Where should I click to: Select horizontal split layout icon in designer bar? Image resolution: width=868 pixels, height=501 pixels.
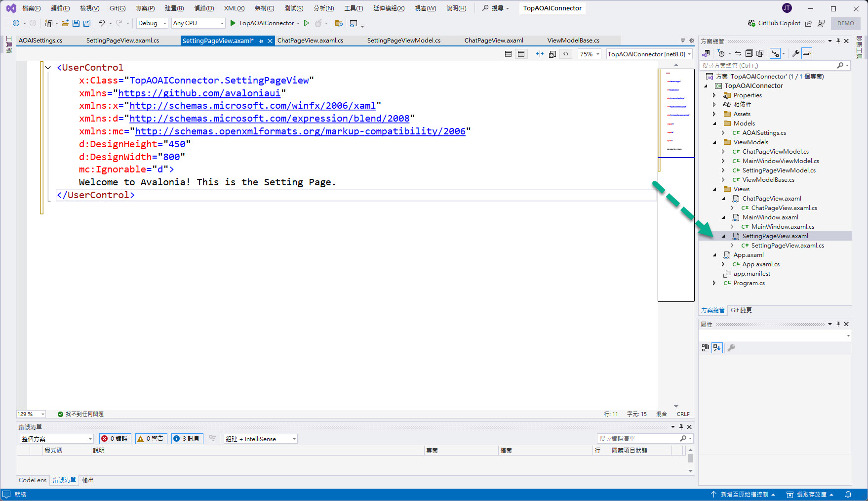pos(508,54)
